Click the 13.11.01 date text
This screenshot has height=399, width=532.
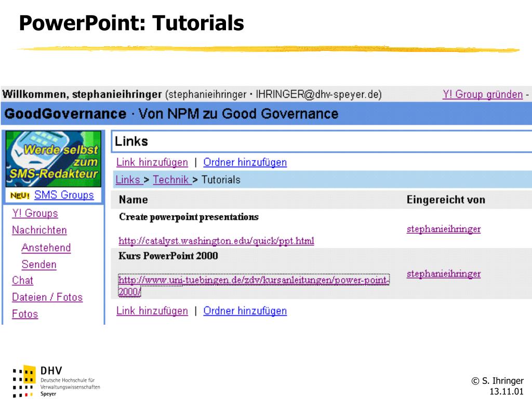tap(507, 392)
